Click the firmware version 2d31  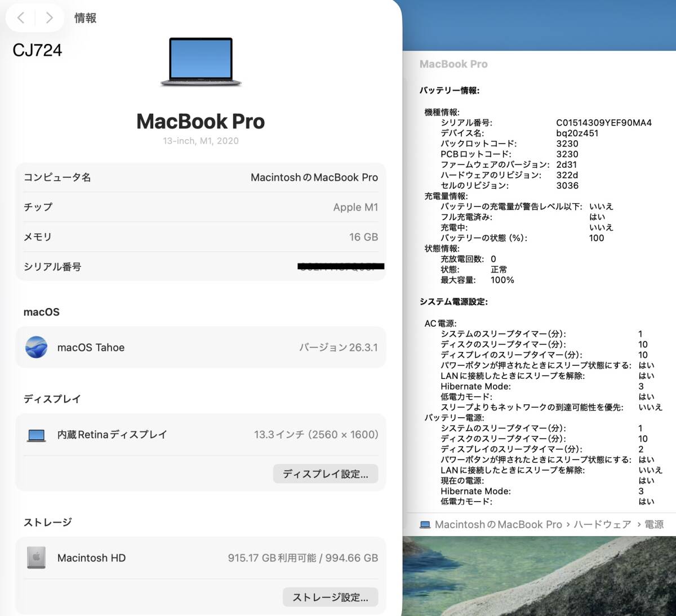pyautogui.click(x=567, y=164)
